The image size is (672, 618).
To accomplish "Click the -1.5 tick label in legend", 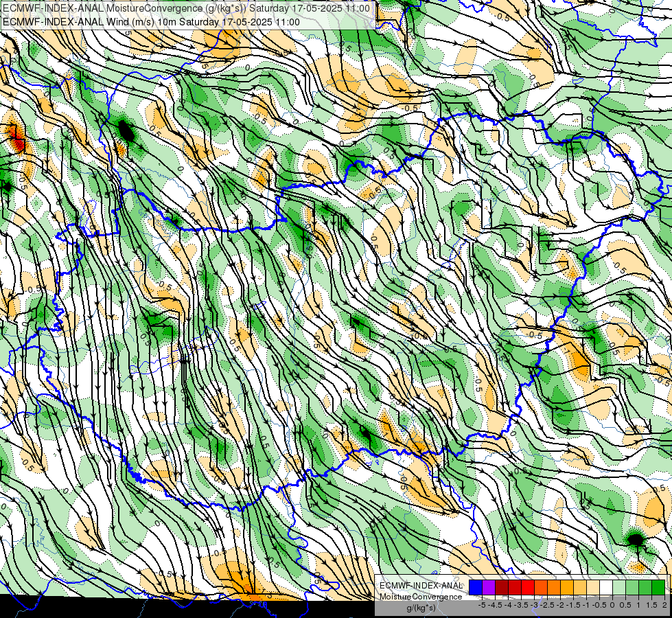I will [x=573, y=605].
